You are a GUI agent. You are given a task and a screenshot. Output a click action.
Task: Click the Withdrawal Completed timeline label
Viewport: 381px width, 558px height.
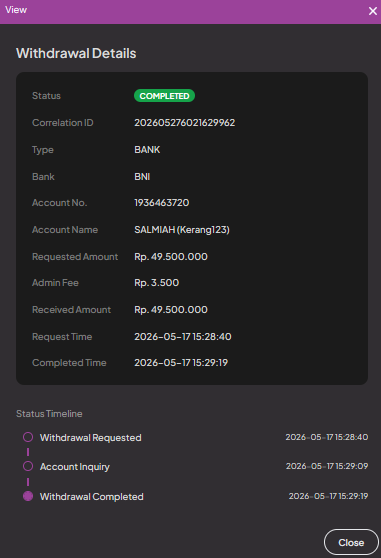coord(92,496)
